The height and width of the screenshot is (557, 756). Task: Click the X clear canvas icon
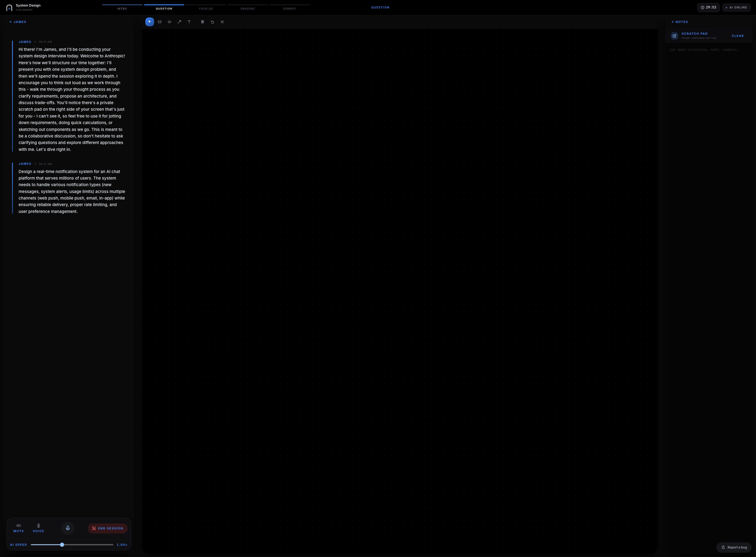[x=222, y=22]
